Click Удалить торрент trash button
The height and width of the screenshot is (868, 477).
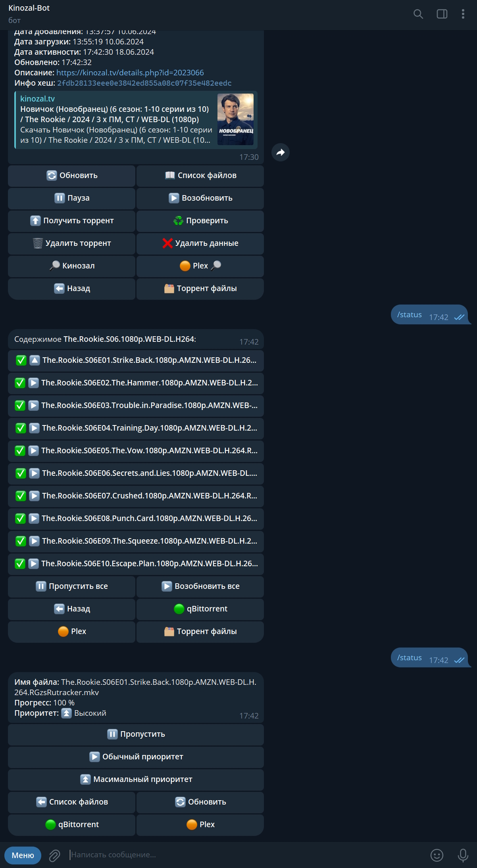(71, 243)
